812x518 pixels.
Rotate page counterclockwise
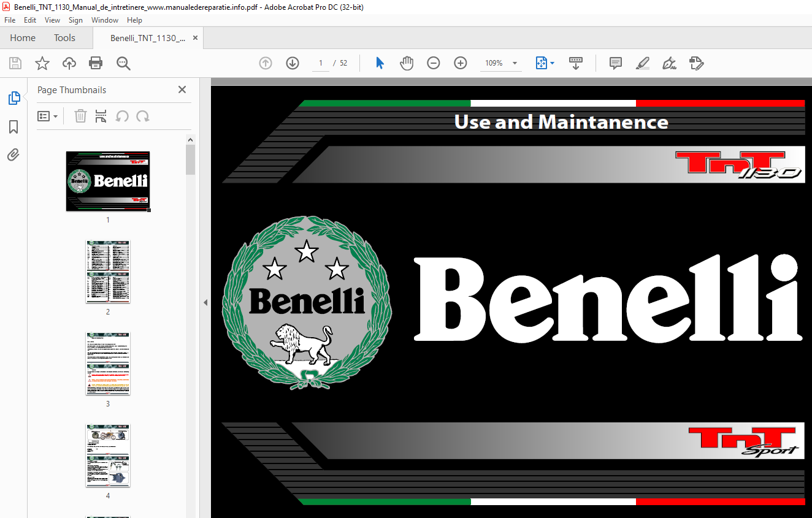122,116
